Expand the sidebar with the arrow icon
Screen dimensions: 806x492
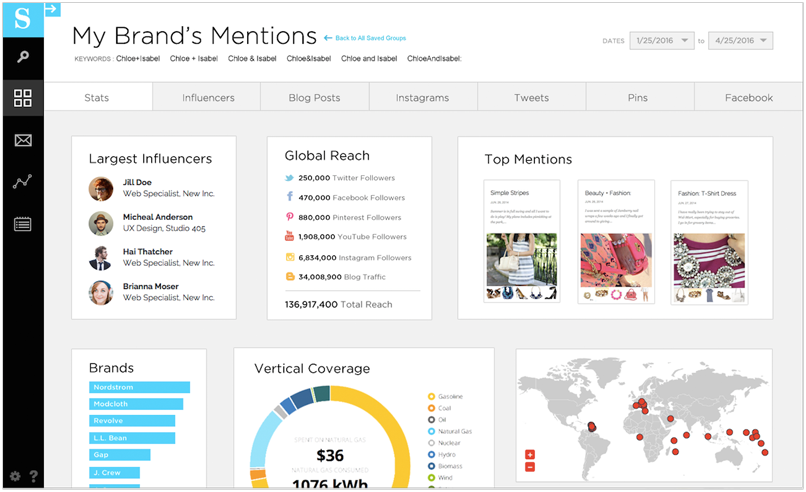coord(51,9)
